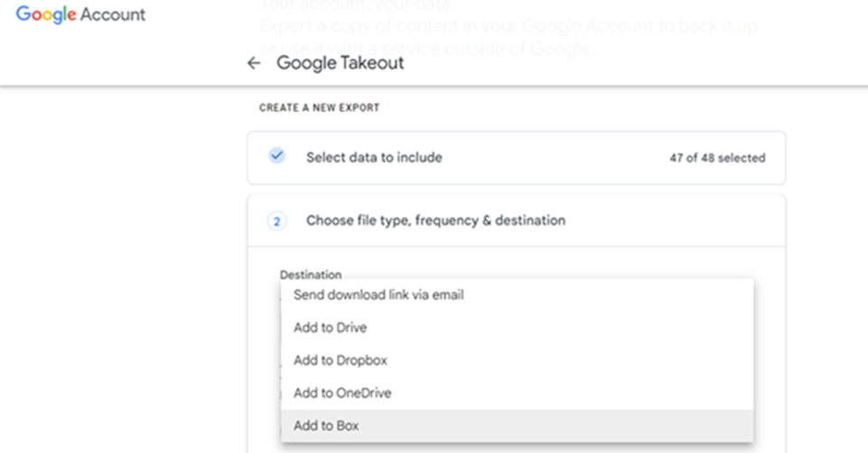868x453 pixels.
Task: Expand the Select data to include section
Action: point(516,158)
